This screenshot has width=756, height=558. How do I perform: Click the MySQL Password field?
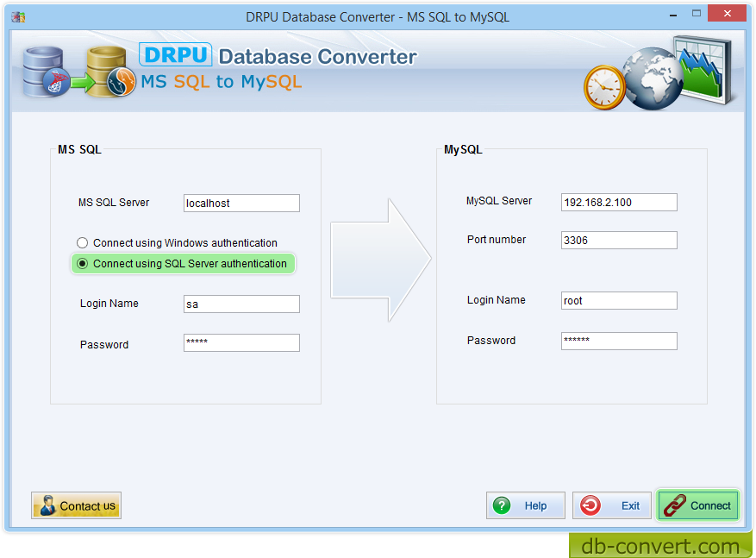619,341
